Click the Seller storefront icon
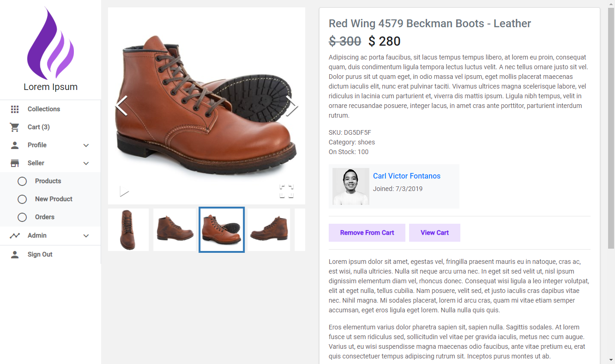The height and width of the screenshot is (364, 615). click(15, 163)
